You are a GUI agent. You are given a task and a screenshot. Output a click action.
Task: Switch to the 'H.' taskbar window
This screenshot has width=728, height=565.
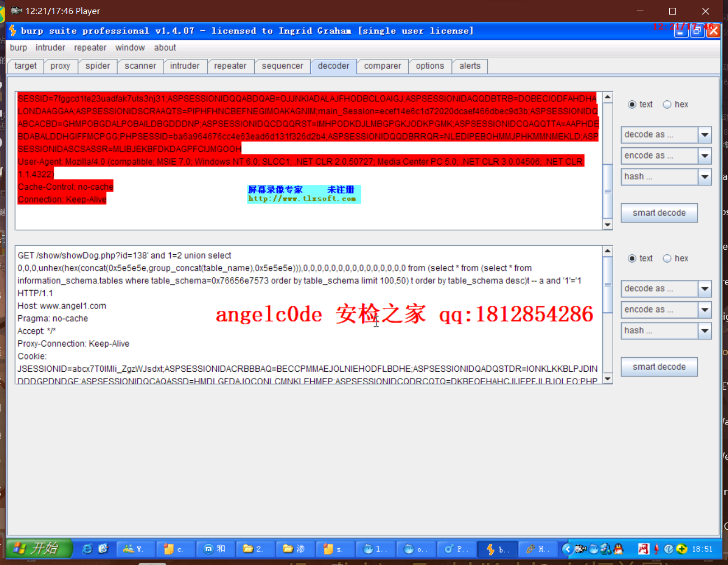coord(537,549)
